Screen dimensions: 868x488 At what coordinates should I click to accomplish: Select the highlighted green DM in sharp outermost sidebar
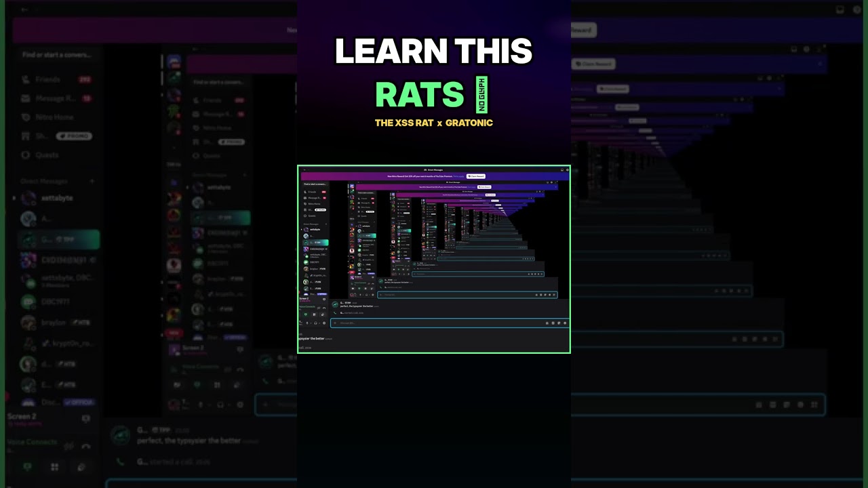(315, 243)
